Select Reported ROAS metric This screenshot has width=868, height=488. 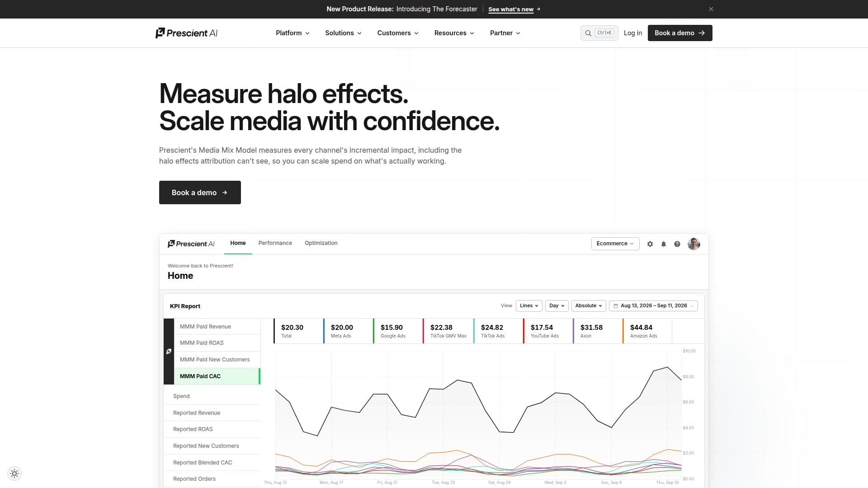point(212,429)
